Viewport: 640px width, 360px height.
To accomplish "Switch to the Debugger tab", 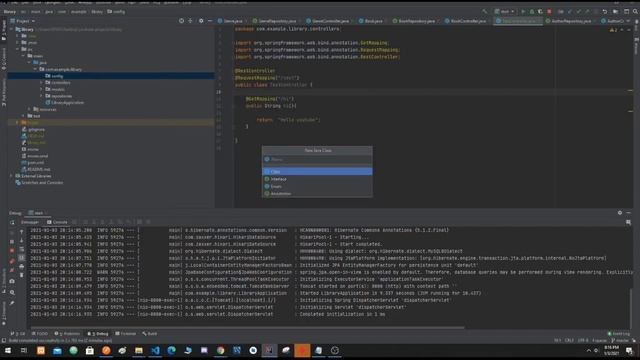I will (30, 222).
